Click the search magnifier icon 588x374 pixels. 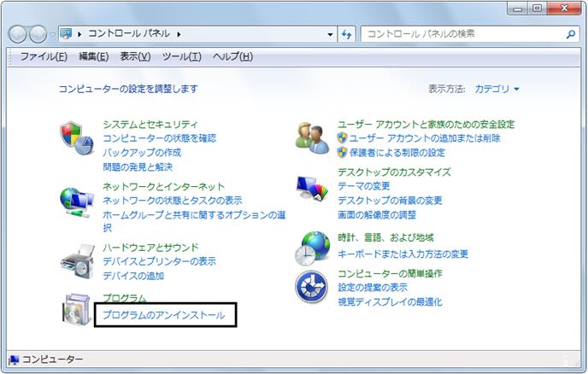tap(570, 34)
